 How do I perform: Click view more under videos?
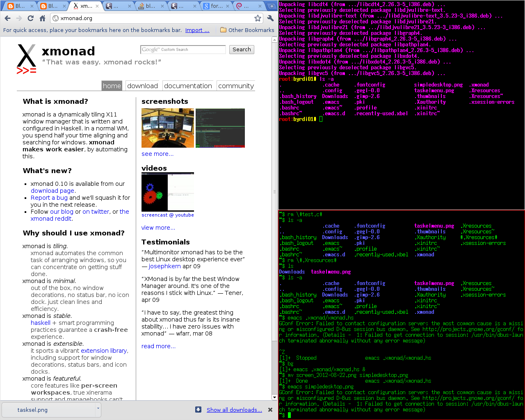(x=158, y=228)
